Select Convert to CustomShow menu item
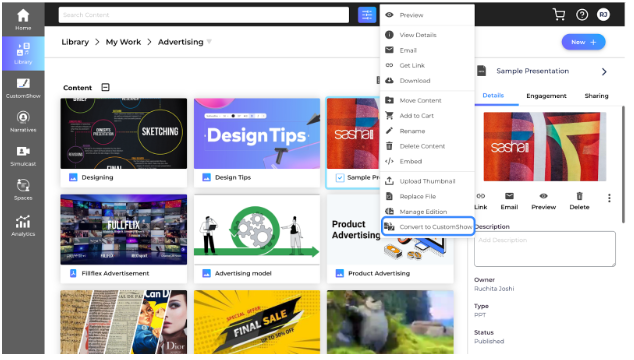 click(427, 227)
